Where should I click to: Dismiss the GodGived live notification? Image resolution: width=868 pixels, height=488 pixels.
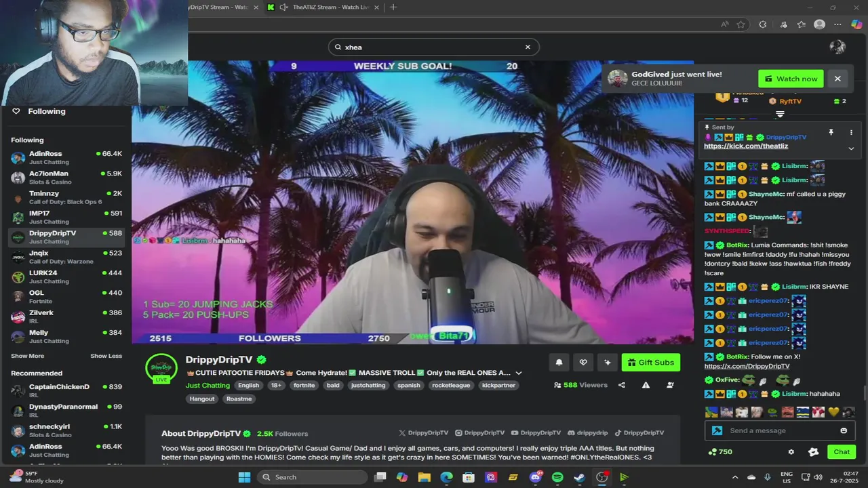pyautogui.click(x=837, y=79)
